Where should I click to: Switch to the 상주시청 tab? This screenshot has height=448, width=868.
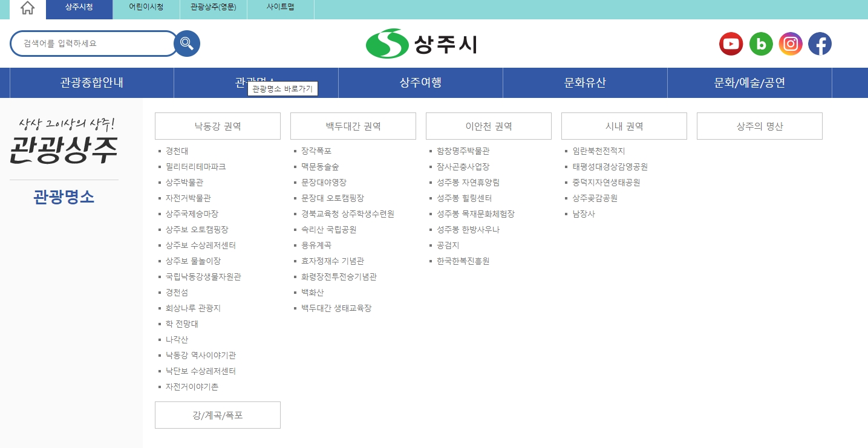[79, 9]
